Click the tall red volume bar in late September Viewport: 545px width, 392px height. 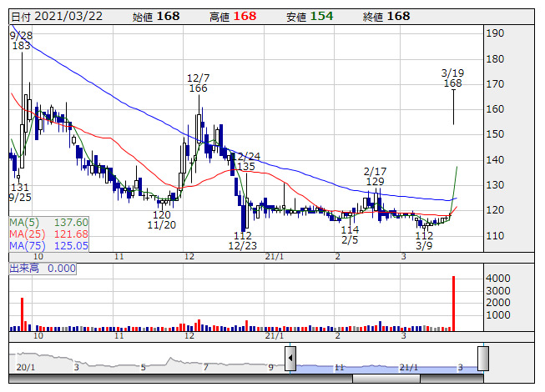23,314
